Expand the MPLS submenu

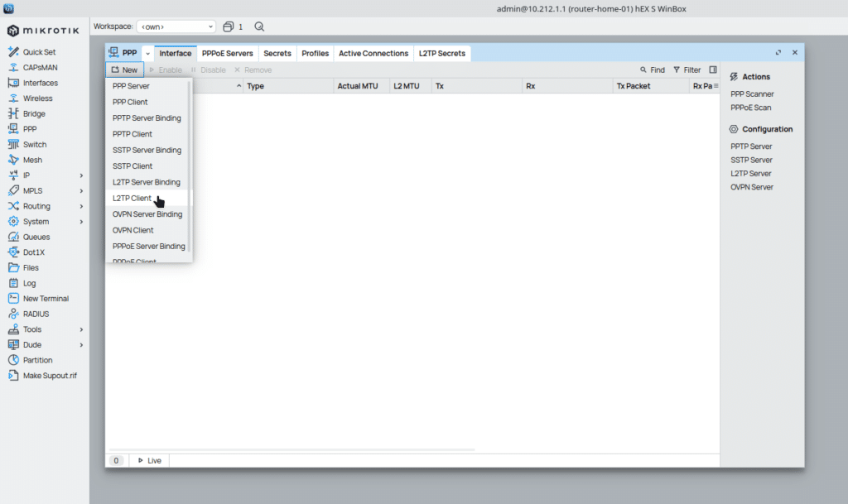click(x=81, y=190)
